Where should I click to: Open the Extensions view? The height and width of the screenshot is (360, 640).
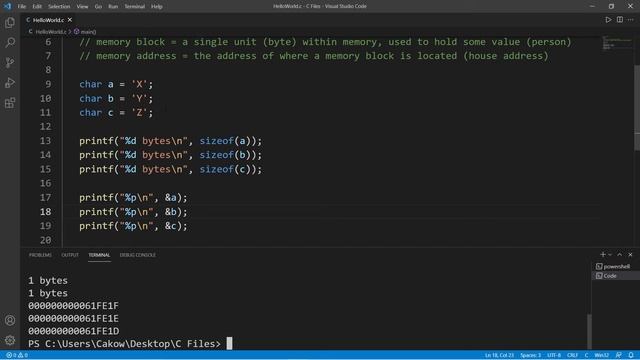pyautogui.click(x=10, y=102)
